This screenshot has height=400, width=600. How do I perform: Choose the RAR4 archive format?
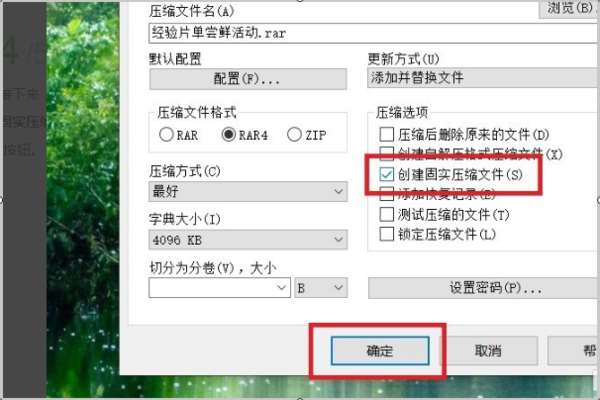tap(228, 135)
